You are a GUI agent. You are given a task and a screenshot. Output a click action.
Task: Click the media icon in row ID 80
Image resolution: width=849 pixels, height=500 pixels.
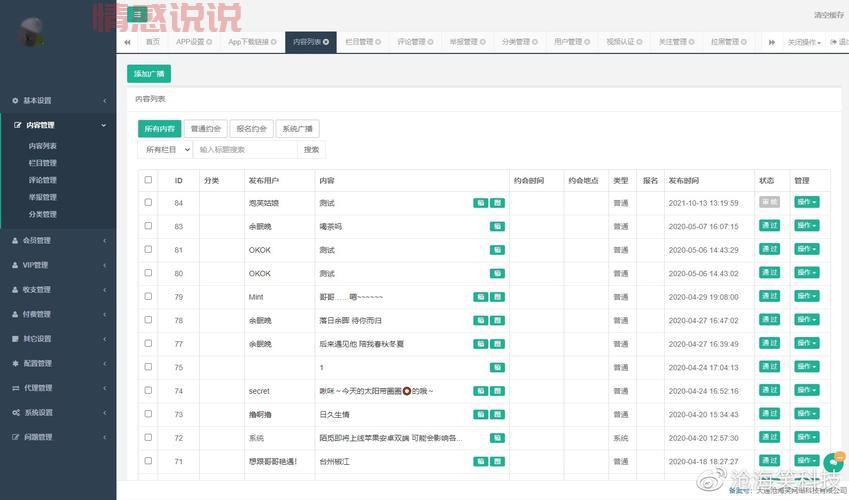[x=497, y=274]
